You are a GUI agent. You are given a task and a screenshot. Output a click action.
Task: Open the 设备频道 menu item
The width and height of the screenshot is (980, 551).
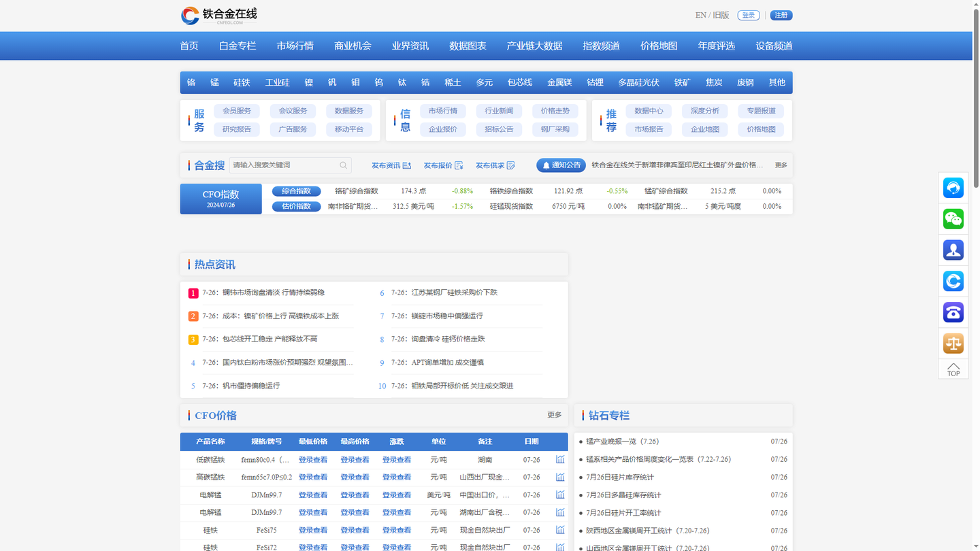click(774, 46)
